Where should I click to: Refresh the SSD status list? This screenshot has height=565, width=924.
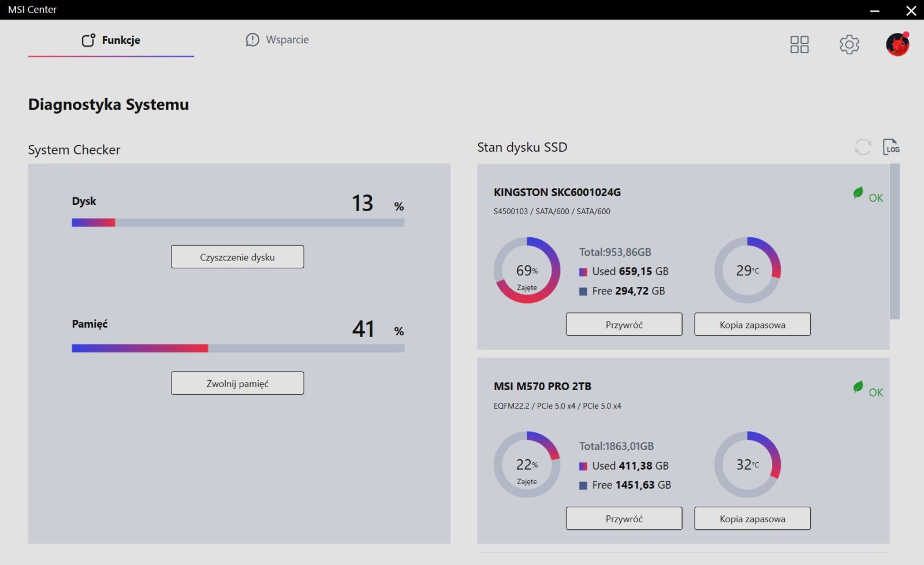pos(863,147)
